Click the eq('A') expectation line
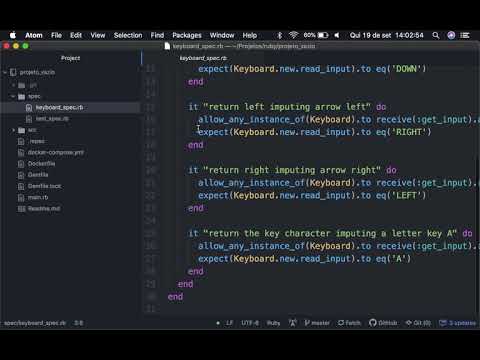480x360 pixels. 304,259
